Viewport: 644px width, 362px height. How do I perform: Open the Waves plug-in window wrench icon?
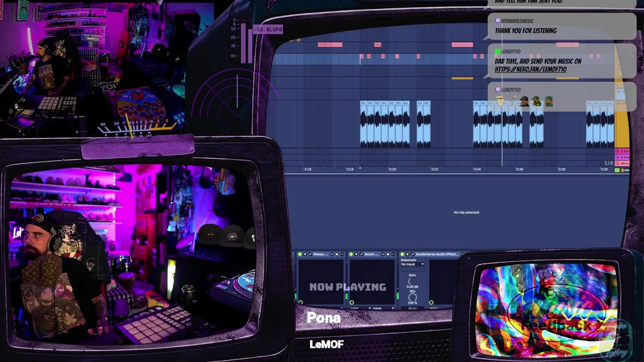(x=310, y=254)
